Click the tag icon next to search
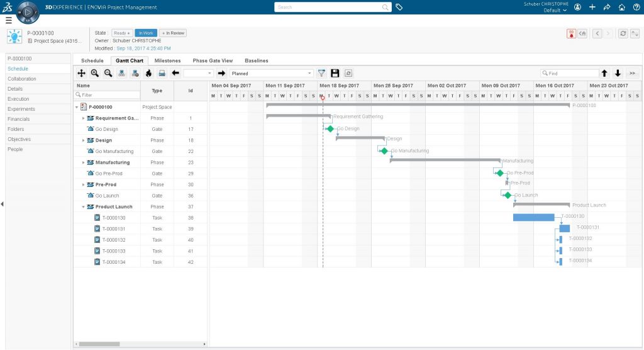The height and width of the screenshot is (350, 644). (x=399, y=7)
